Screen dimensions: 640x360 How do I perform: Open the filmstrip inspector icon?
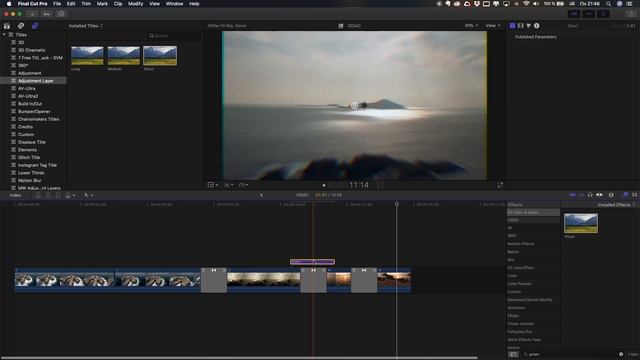520,26
